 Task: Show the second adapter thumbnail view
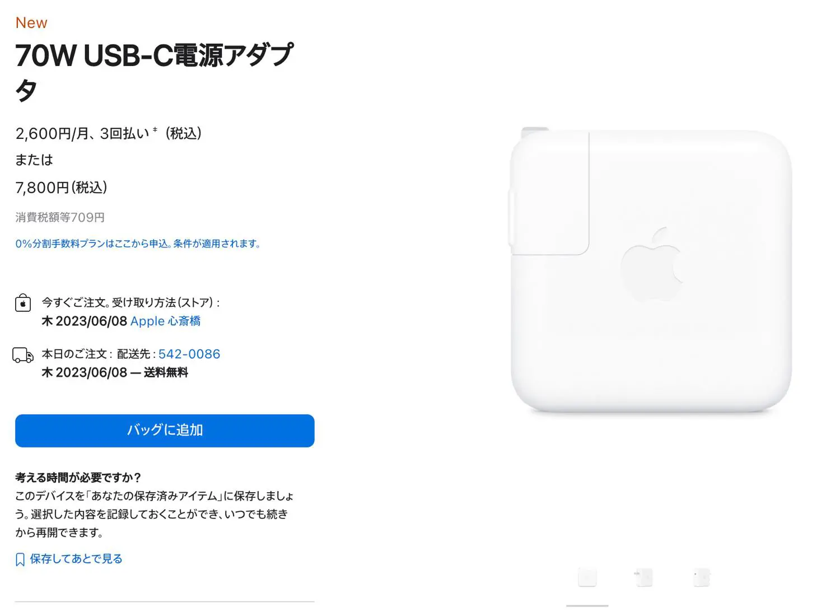pyautogui.click(x=644, y=577)
